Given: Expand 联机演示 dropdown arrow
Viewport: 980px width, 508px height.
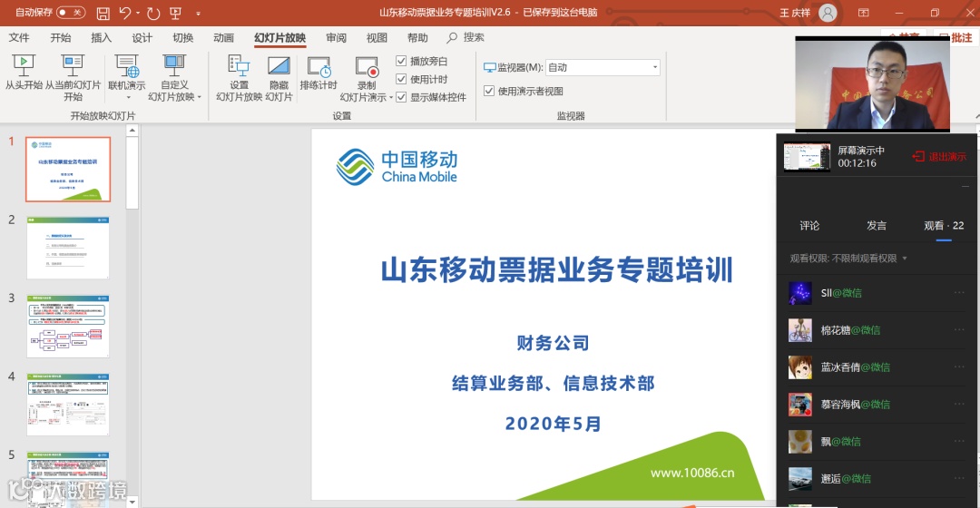Looking at the screenshot, I should coord(128,97).
